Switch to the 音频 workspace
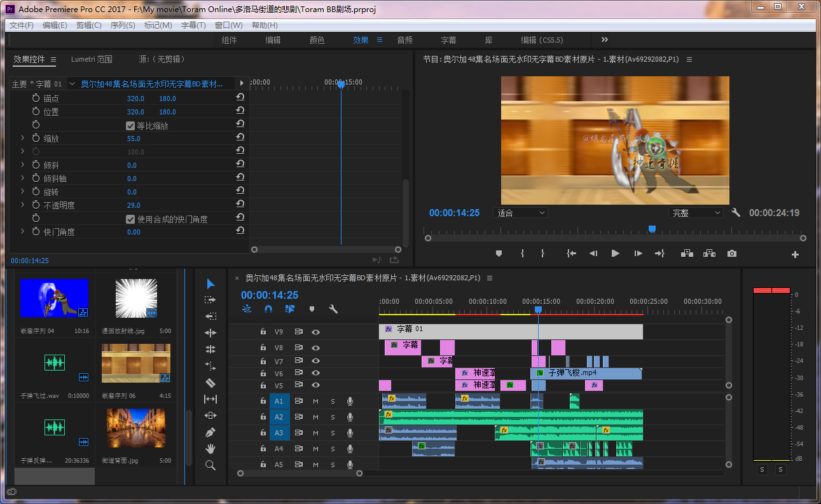 pyautogui.click(x=404, y=39)
